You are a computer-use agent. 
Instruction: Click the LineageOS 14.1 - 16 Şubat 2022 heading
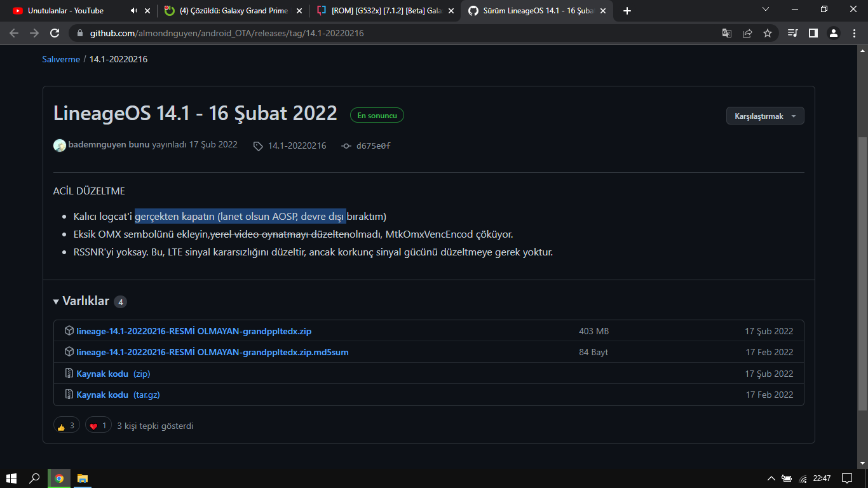(x=195, y=113)
